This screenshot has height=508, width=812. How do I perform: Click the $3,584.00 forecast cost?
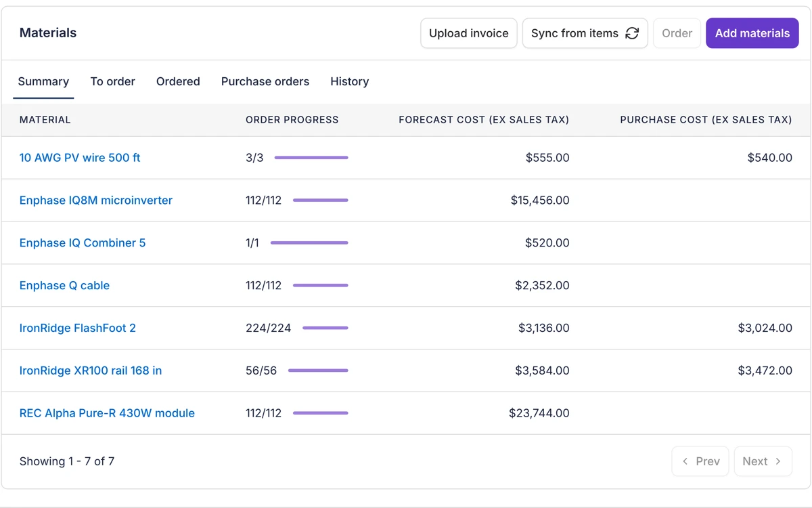coord(543,371)
